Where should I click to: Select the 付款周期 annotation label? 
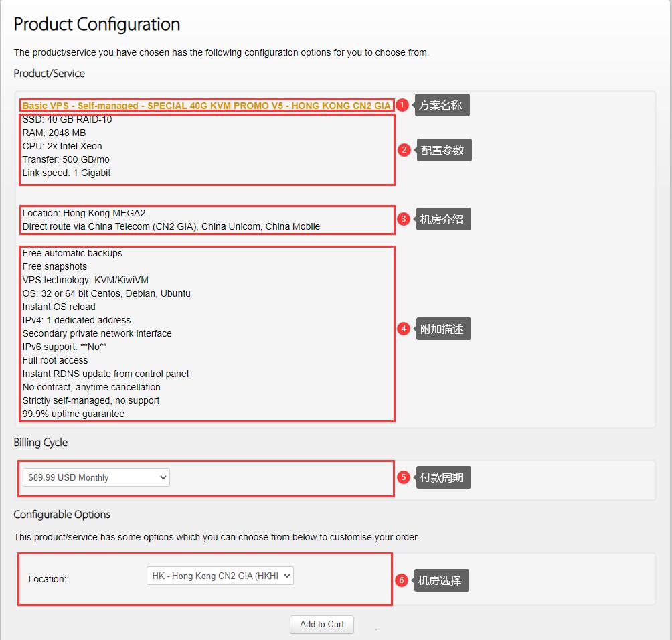[x=442, y=477]
